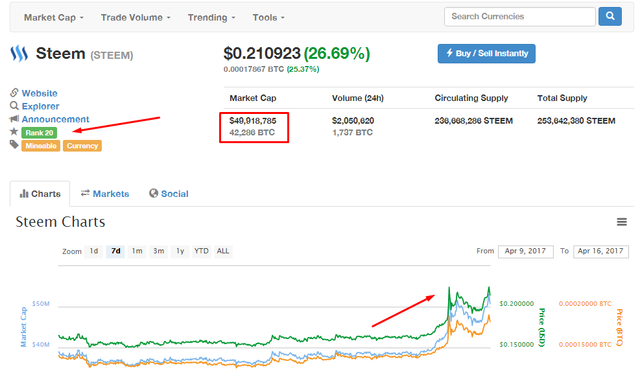Click the To date field Apr 16, 2017
This screenshot has height=379, width=640.
point(601,251)
